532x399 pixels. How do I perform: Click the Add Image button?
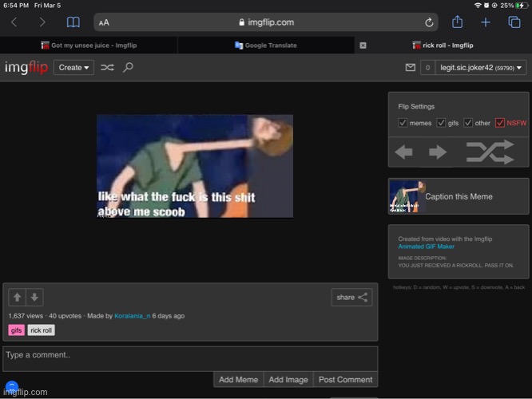tap(288, 380)
